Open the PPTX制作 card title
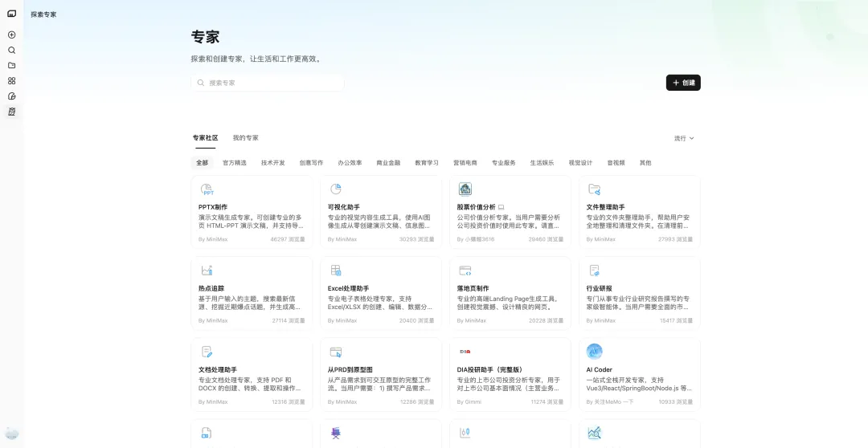 pyautogui.click(x=213, y=207)
